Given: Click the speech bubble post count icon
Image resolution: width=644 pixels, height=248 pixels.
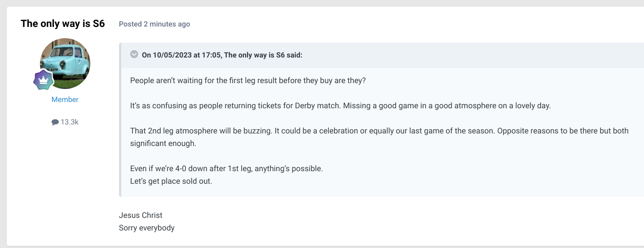Looking at the screenshot, I should point(55,122).
